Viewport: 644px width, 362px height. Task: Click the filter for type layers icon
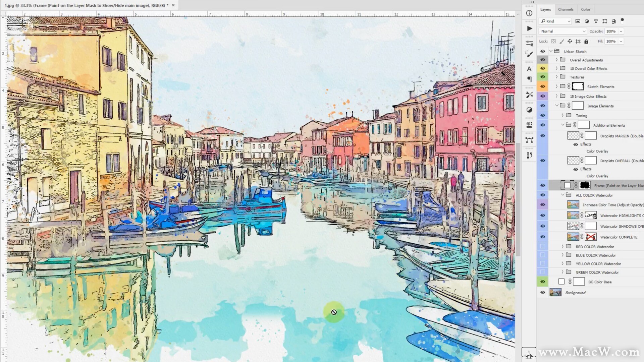(596, 21)
